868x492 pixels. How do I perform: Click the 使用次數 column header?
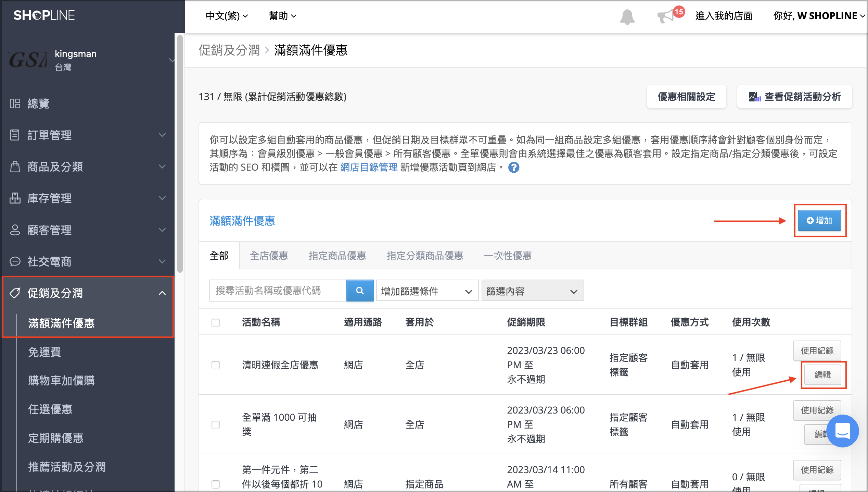(x=751, y=322)
